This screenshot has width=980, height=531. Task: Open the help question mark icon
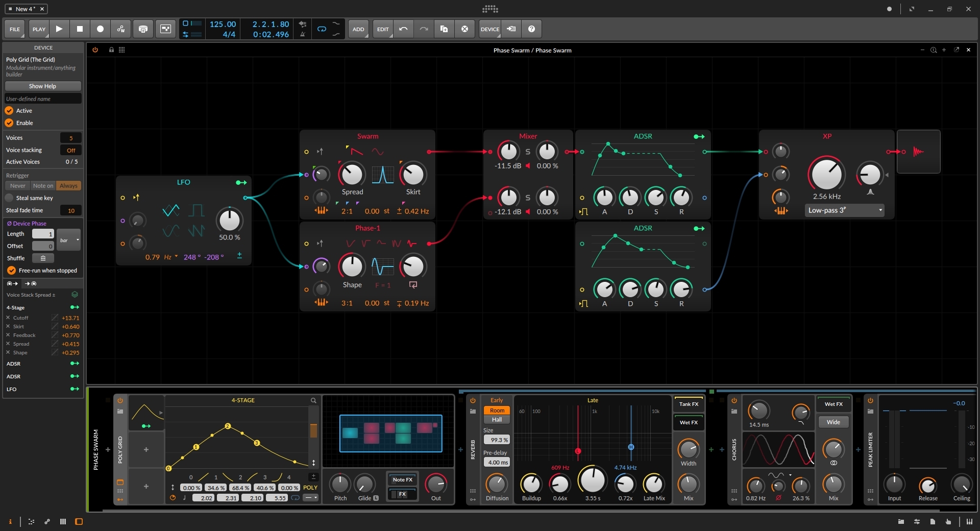tap(531, 29)
